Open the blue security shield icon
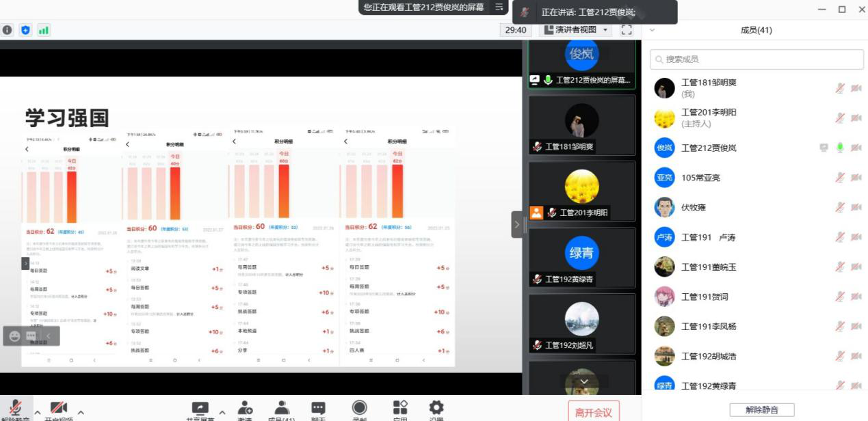Viewport: 868px width, 421px height. [x=25, y=30]
